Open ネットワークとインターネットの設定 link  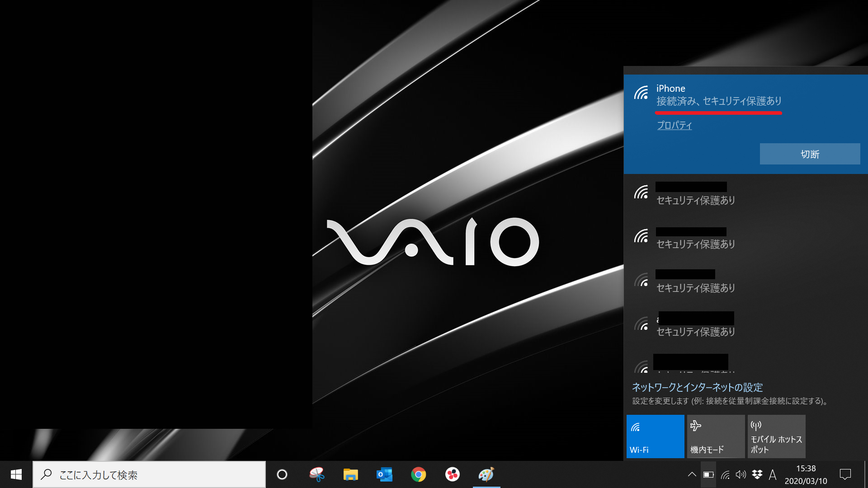pos(697,387)
